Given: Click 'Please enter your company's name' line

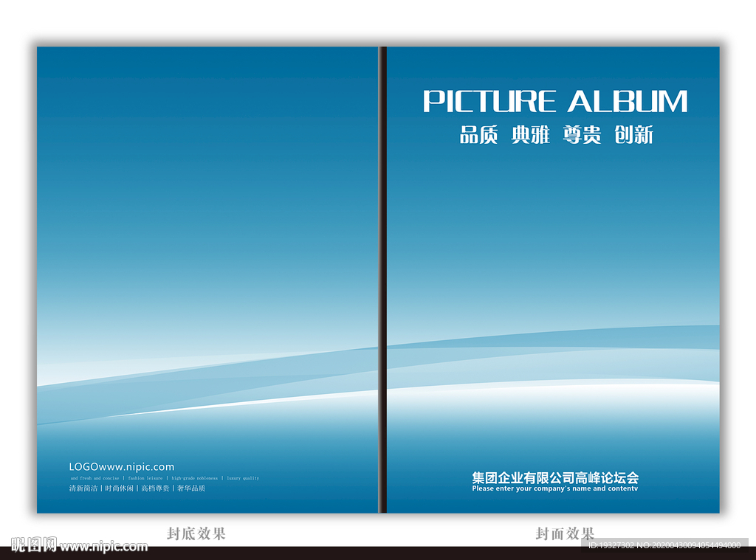Looking at the screenshot, I should pyautogui.click(x=555, y=488).
